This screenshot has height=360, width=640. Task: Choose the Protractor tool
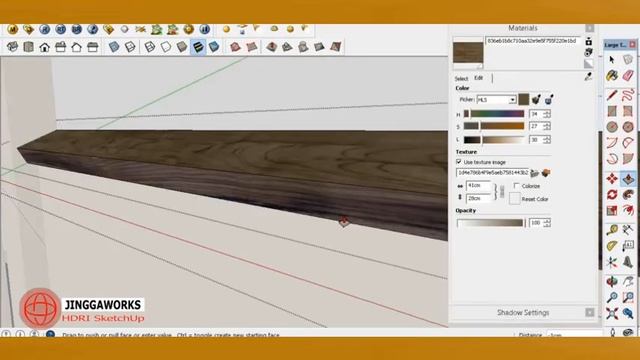pos(611,246)
